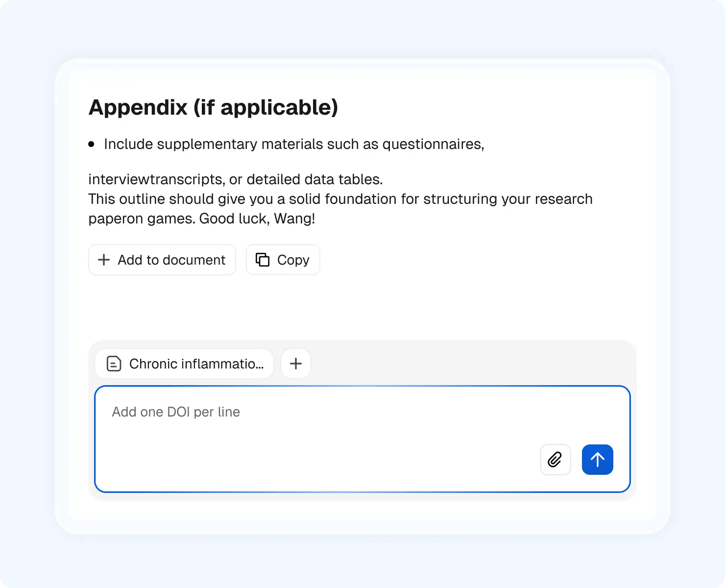Click the plus button beside the Chronic inflammation chip
This screenshot has width=725, height=588.
pyautogui.click(x=296, y=364)
